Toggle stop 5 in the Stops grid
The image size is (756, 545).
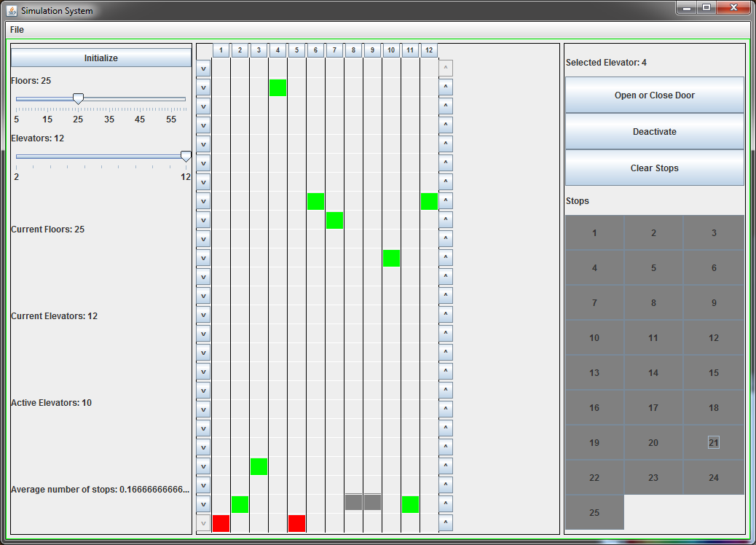(x=653, y=267)
